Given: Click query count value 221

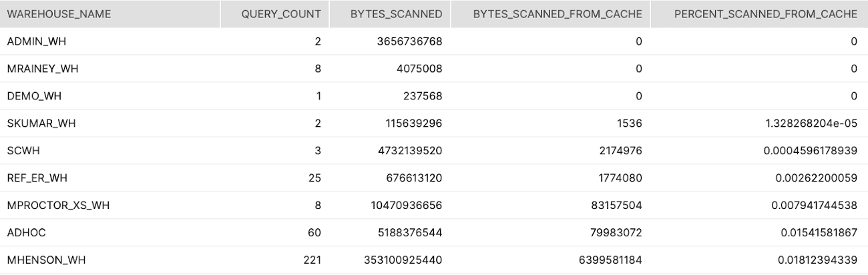Looking at the screenshot, I should 312,260.
